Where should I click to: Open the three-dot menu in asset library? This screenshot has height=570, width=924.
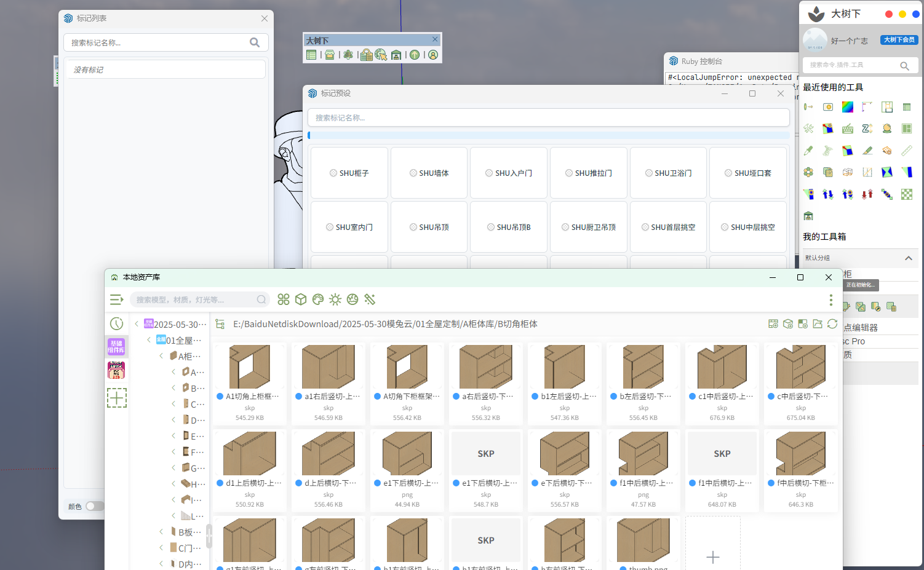tap(830, 300)
